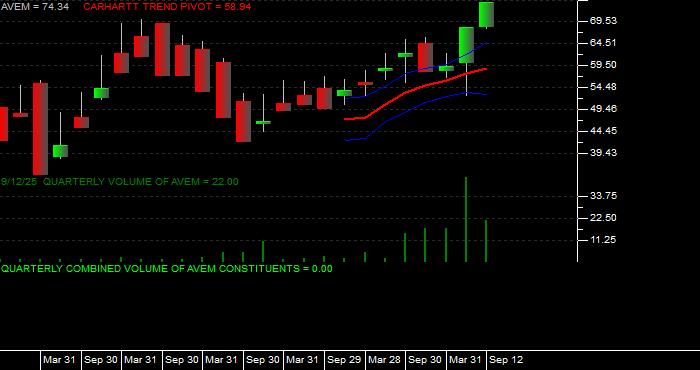The image size is (700, 370).
Task: Click the Sep 29 date label
Action: pyautogui.click(x=344, y=360)
